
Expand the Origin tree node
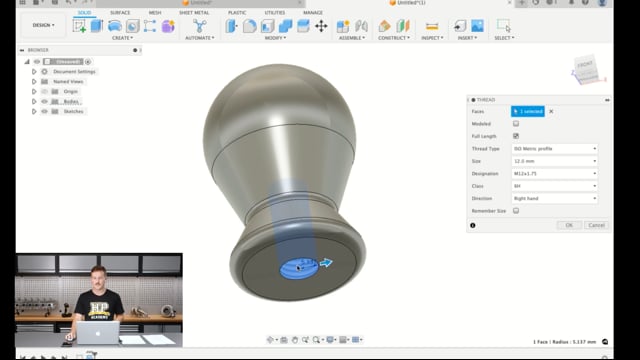coord(34,91)
